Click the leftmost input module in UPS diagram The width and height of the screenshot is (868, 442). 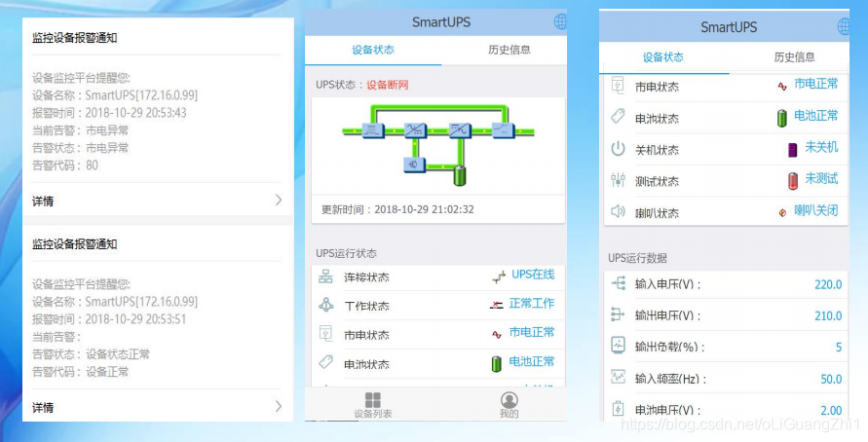click(373, 130)
